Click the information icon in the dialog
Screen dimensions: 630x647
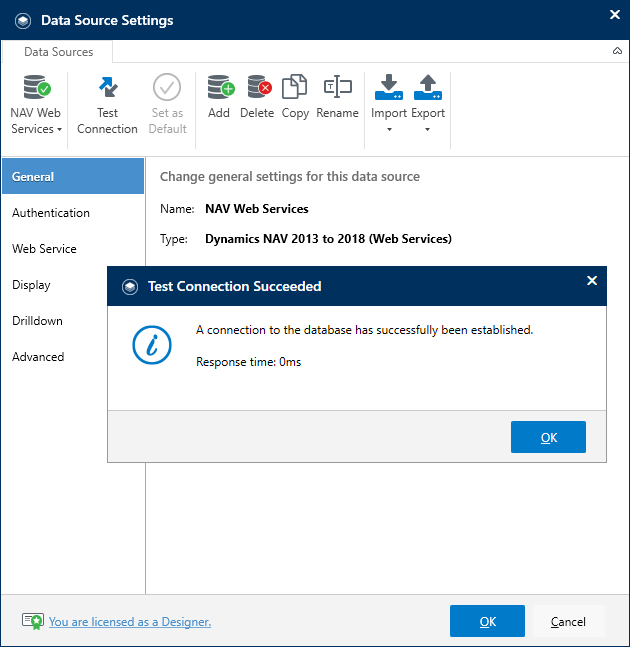click(x=152, y=345)
